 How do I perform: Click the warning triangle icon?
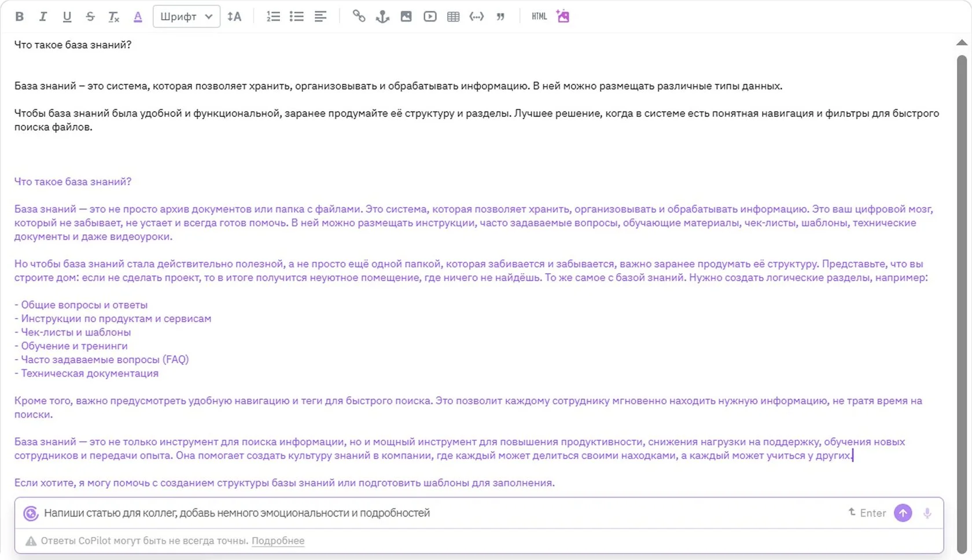coord(31,541)
